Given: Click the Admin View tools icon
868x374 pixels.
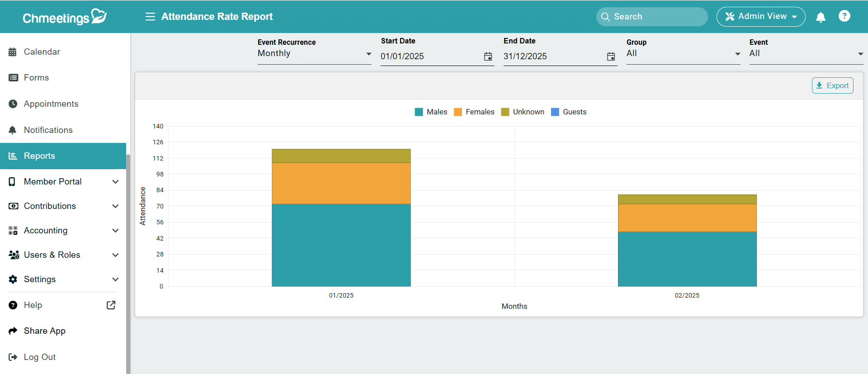Looking at the screenshot, I should pyautogui.click(x=730, y=17).
